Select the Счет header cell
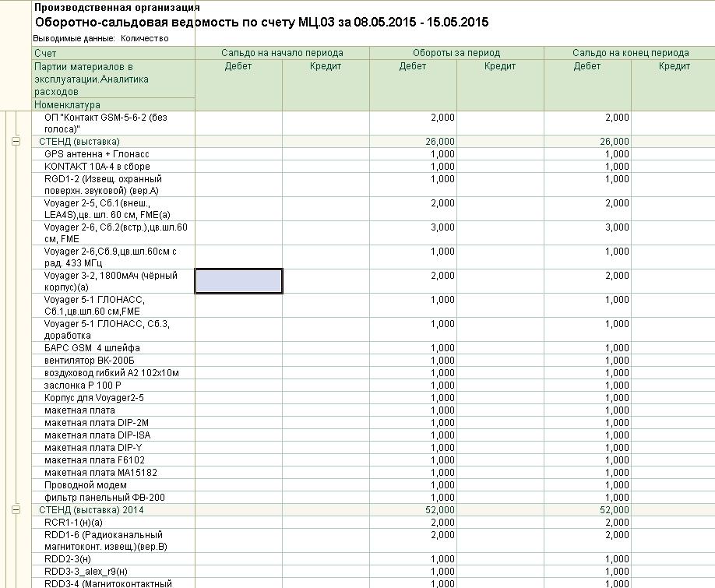The height and width of the screenshot is (588, 715). pos(114,53)
